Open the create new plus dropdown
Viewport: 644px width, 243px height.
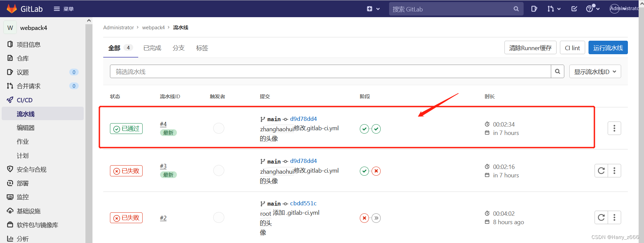point(373,9)
